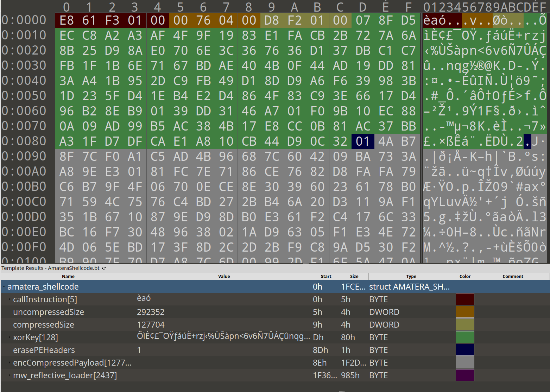Click the address label 0:0040
This screenshot has width=550, height=392.
24,81
